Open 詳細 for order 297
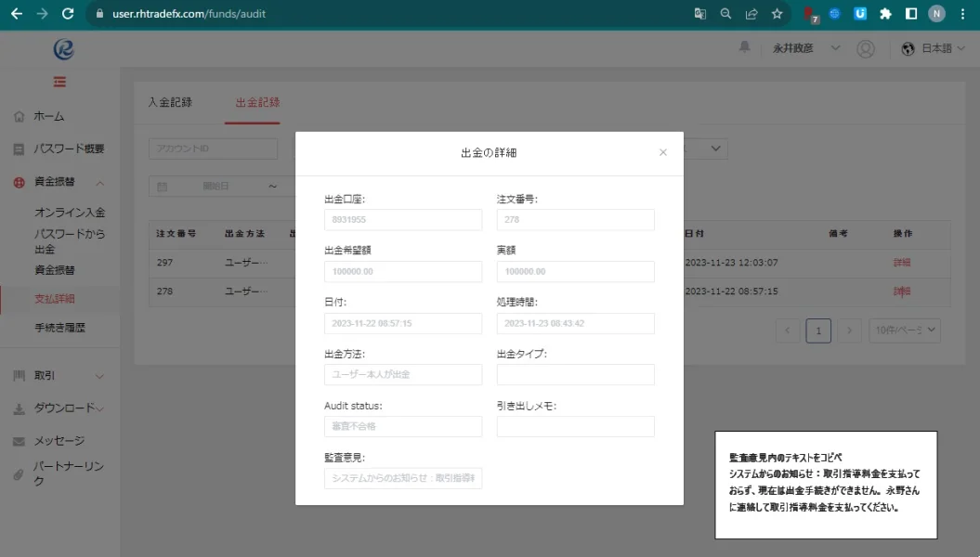The height and width of the screenshot is (557, 980). [901, 263]
